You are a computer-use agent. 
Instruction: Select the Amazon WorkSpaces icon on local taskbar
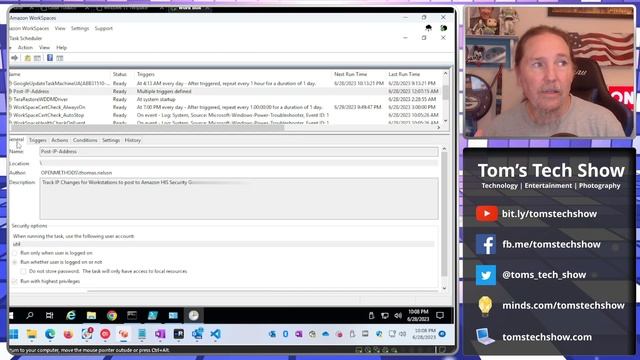123,334
